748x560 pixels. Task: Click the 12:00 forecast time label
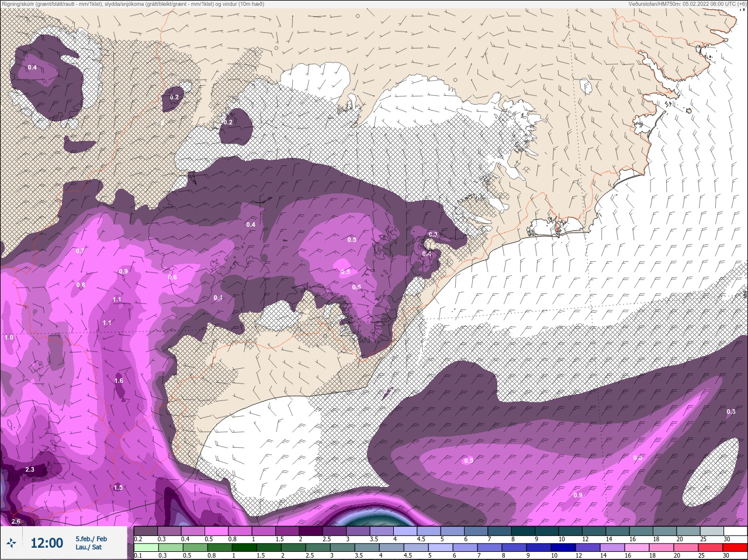[x=47, y=543]
